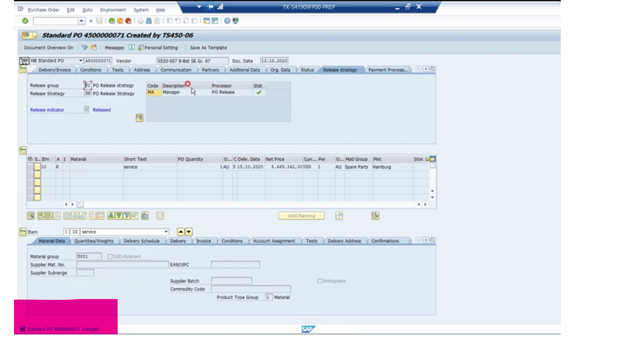Click the Vendor field S520-007

pyautogui.click(x=192, y=61)
